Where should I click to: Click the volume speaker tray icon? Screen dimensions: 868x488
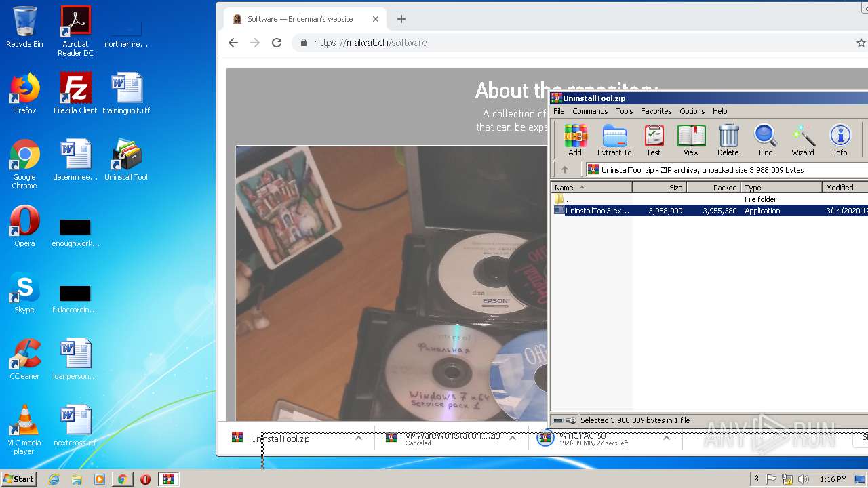[804, 479]
